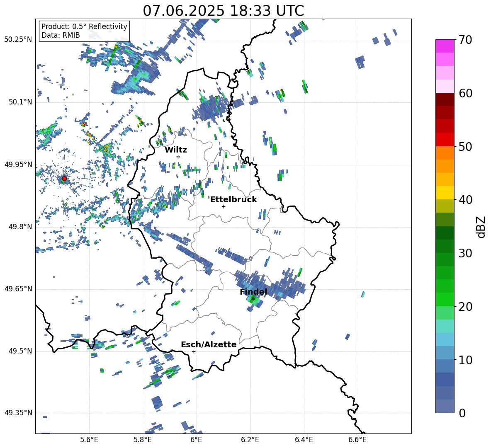Screen dimensions: 491x448
Task: Click the Esch/Alzette cross marker
Action: tap(194, 351)
